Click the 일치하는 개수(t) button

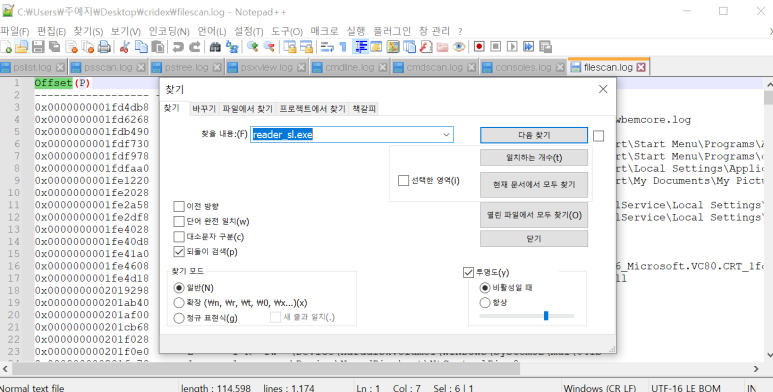tap(534, 158)
